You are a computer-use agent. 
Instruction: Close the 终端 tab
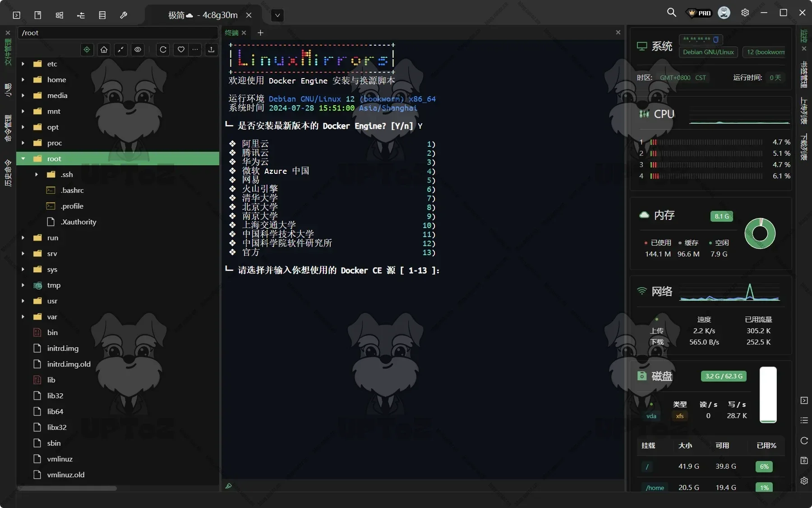244,33
